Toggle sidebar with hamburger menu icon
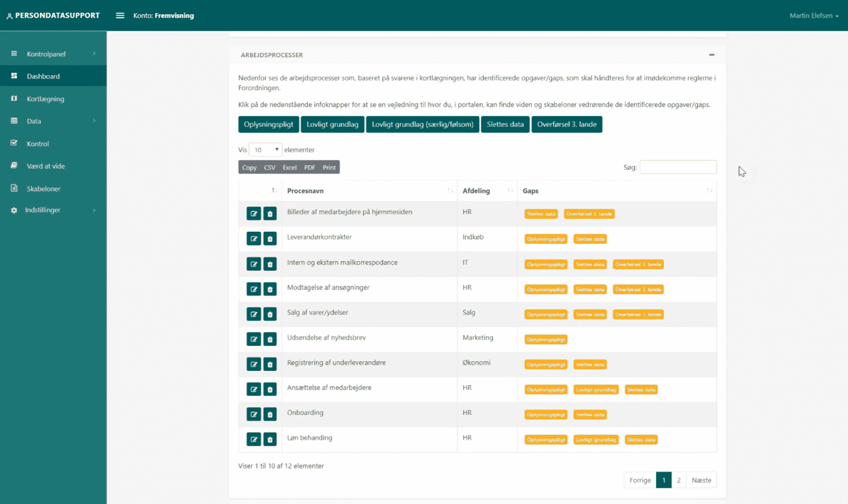848x504 pixels. click(120, 16)
